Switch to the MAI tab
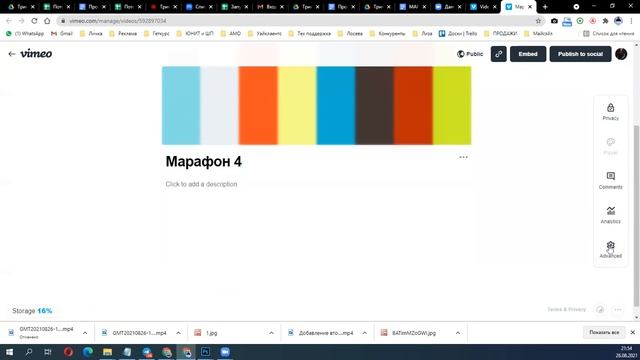This screenshot has width=640, height=360. (412, 7)
